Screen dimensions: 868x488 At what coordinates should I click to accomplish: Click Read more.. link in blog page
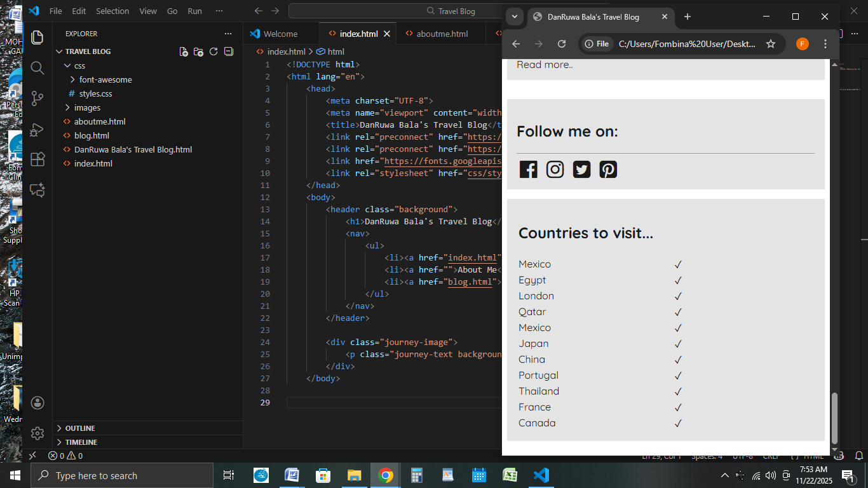tap(545, 64)
